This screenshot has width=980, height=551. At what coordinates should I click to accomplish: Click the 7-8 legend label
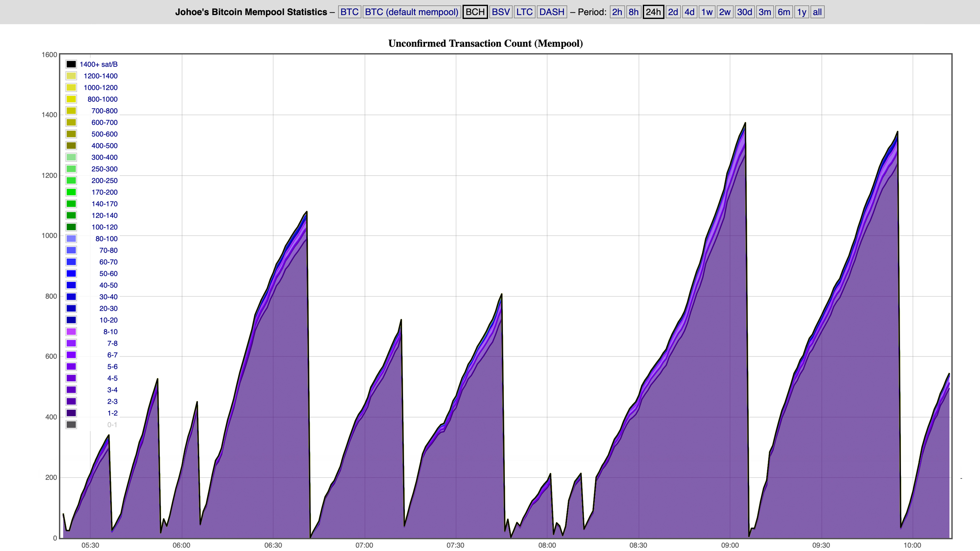(x=112, y=343)
